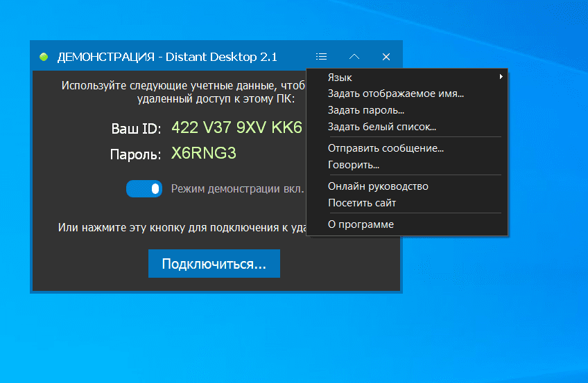Open the hamburger menu icon in title bar

(x=321, y=57)
